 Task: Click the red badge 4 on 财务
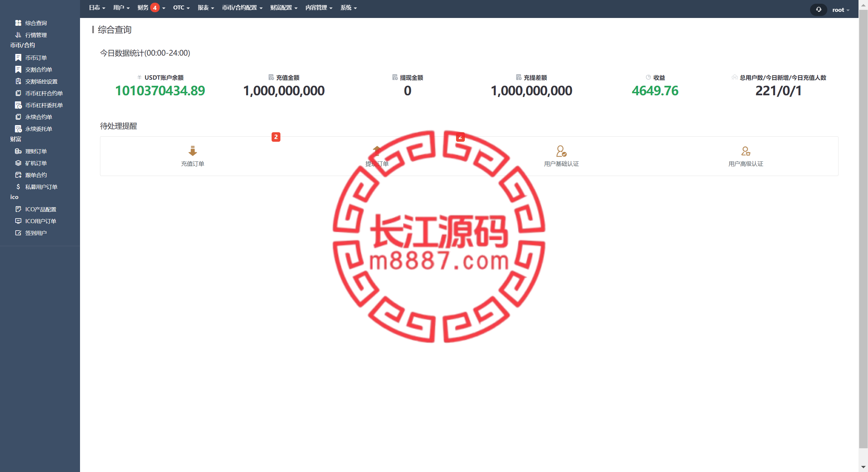click(155, 7)
